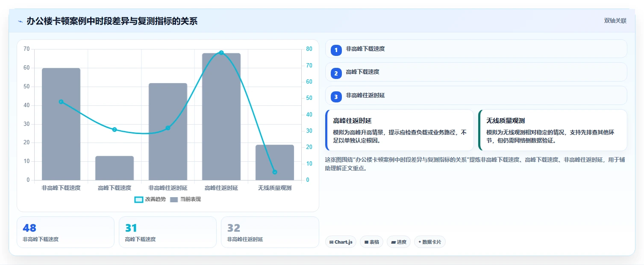Image resolution: width=644 pixels, height=265 pixels.
Task: Click the 数据卡片 tag
Action: [x=430, y=242]
